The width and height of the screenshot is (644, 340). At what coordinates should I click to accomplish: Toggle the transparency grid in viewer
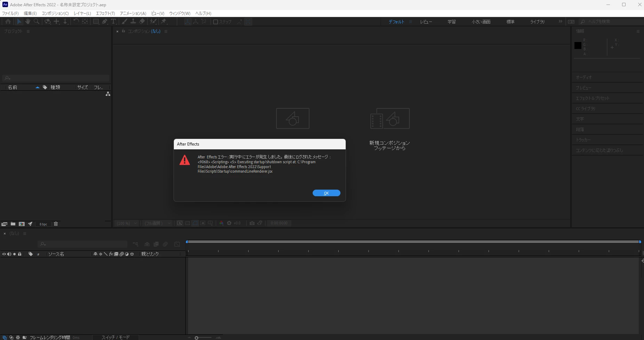[x=187, y=223]
